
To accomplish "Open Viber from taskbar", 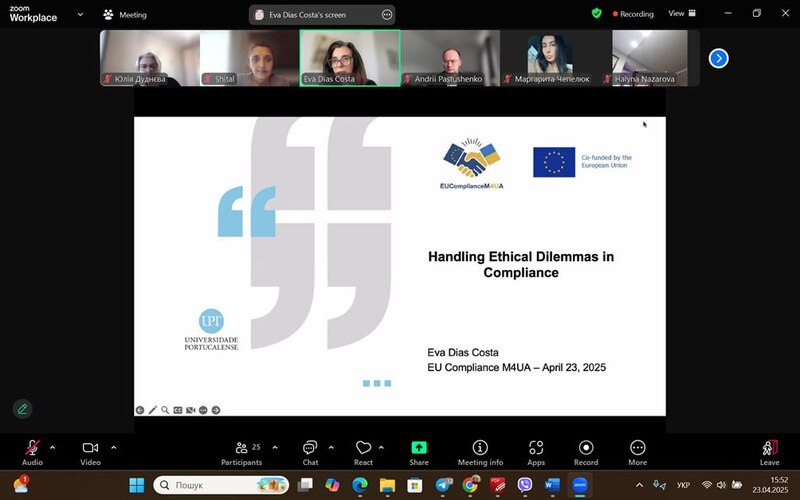I will 525,485.
